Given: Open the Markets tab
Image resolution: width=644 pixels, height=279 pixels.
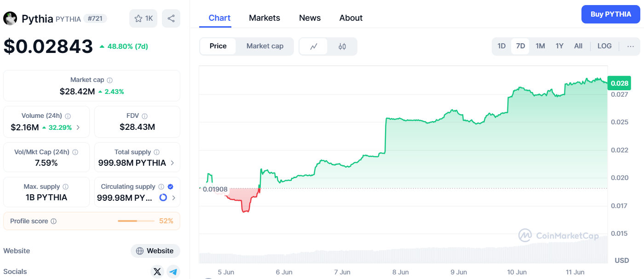Looking at the screenshot, I should click(x=264, y=18).
